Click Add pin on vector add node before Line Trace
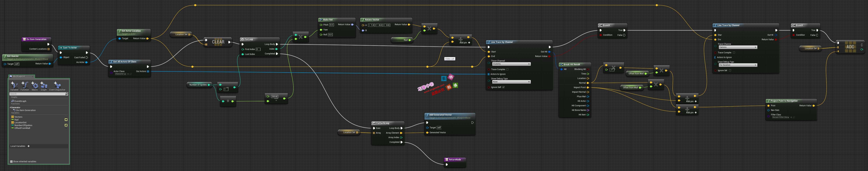This screenshot has width=868, height=171. [465, 43]
